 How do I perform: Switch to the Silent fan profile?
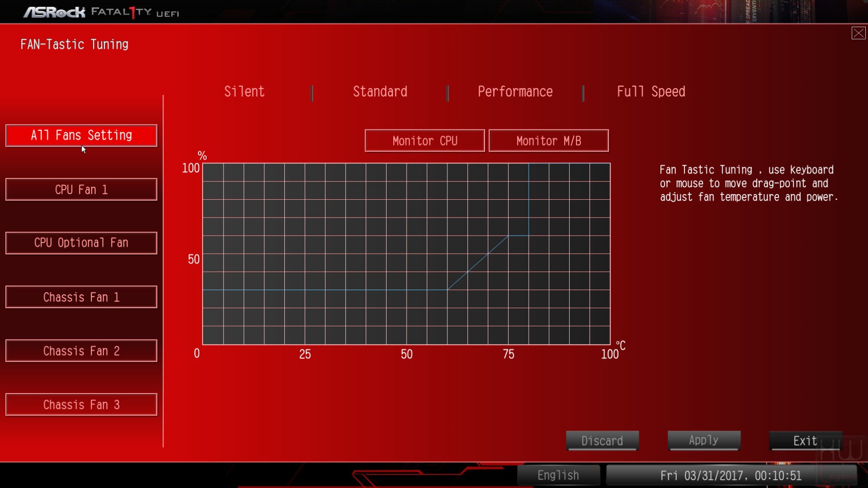[x=244, y=92]
